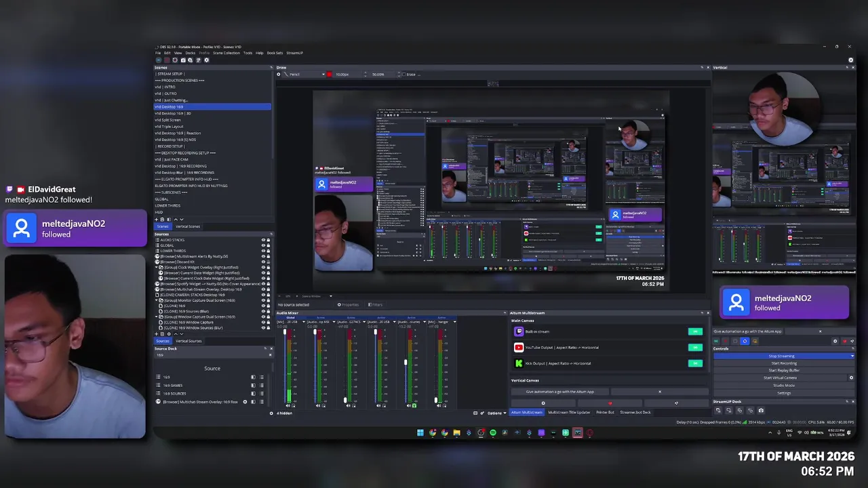Click the Twitch Built-in stream icon

tap(519, 331)
